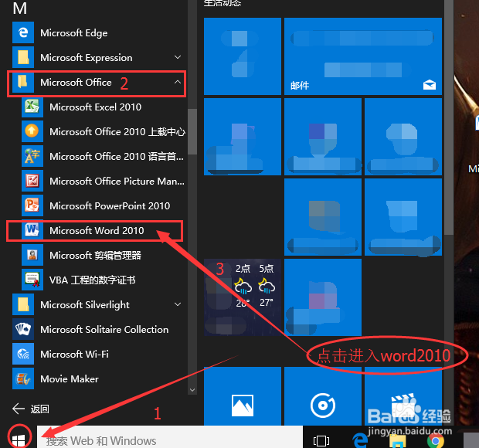Click the Microsoft Silverlight folder icon

coord(23,304)
